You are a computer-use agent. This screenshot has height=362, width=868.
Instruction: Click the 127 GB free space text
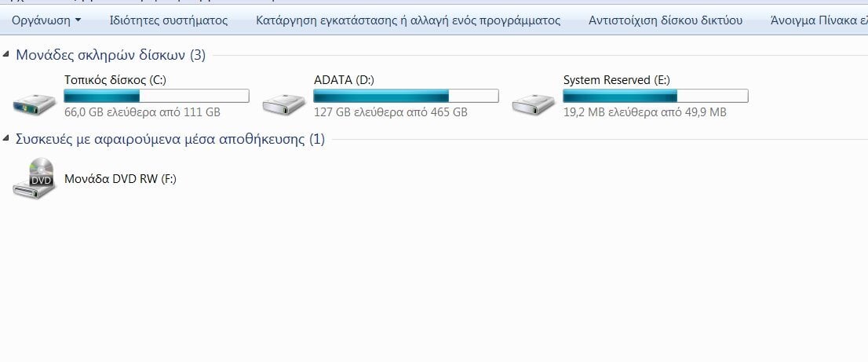390,112
